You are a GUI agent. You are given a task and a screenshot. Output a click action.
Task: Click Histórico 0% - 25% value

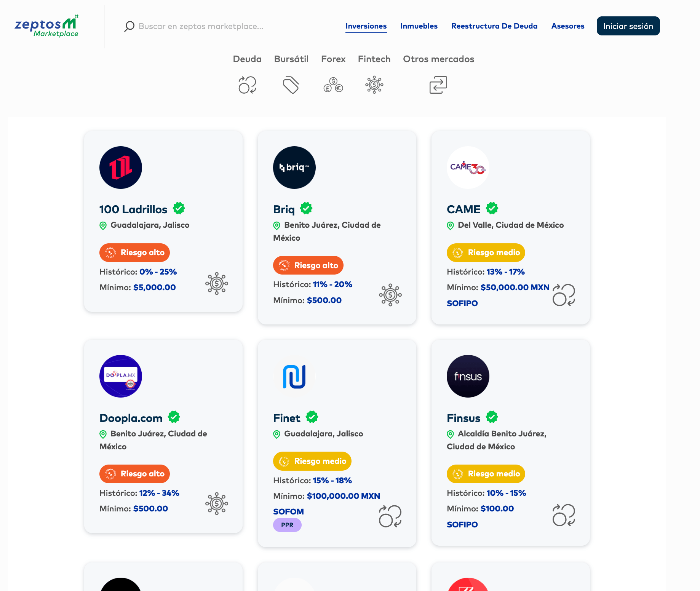(x=158, y=272)
